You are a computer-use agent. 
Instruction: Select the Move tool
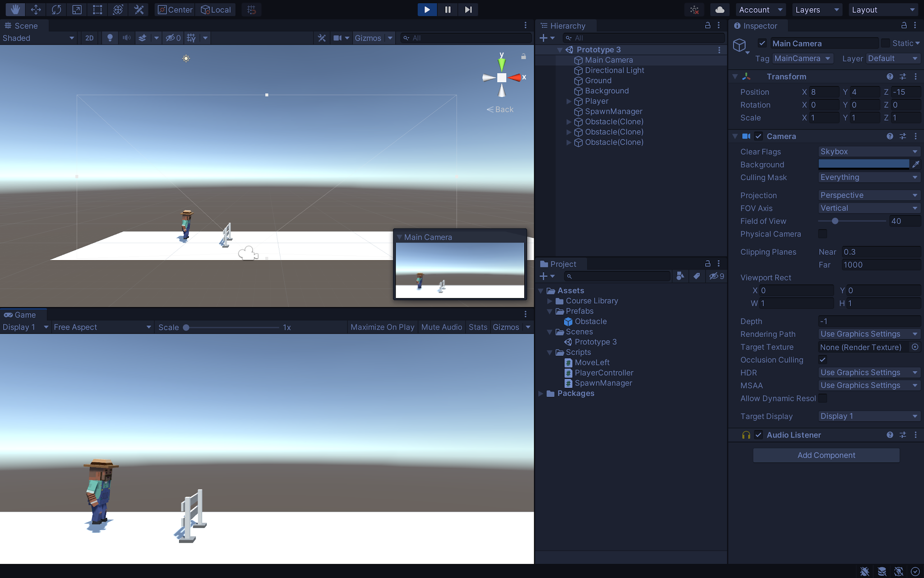tap(36, 9)
